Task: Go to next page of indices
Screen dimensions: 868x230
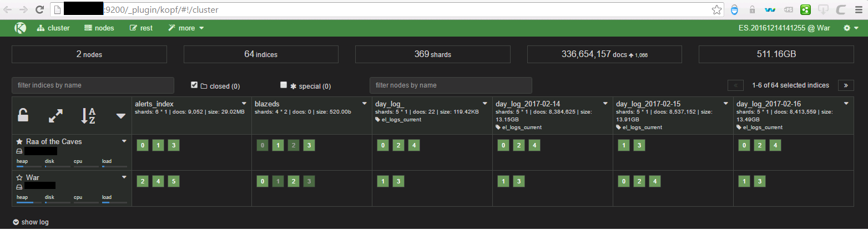Action: [846, 85]
